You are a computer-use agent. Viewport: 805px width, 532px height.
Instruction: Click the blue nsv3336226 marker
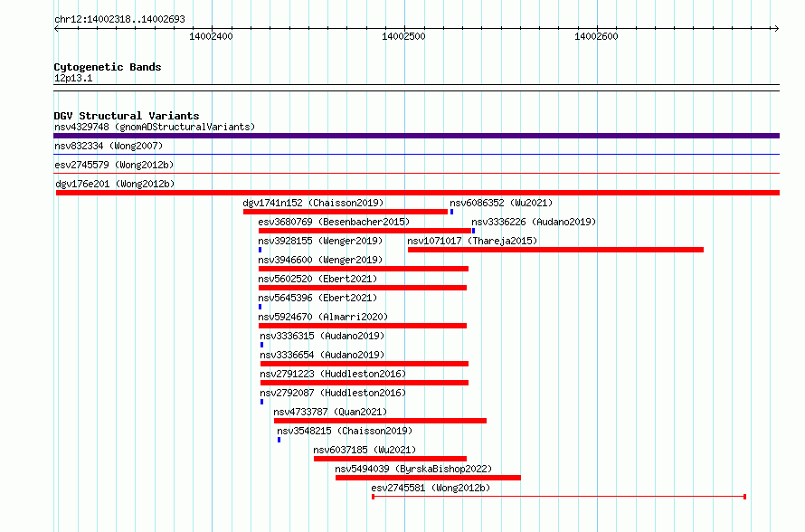point(473,231)
